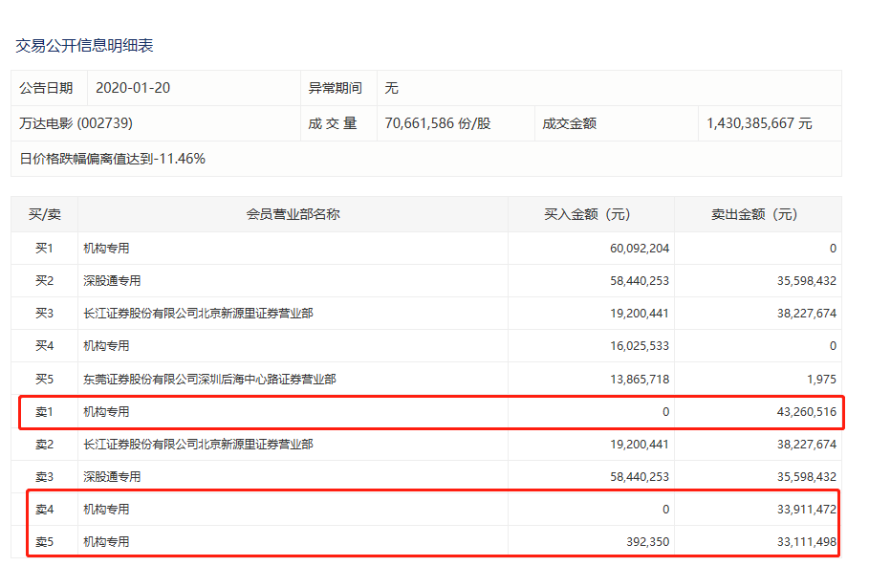869x588 pixels.
Task: Click the buy amount 392,350 in row 卖5
Action: pyautogui.click(x=647, y=542)
